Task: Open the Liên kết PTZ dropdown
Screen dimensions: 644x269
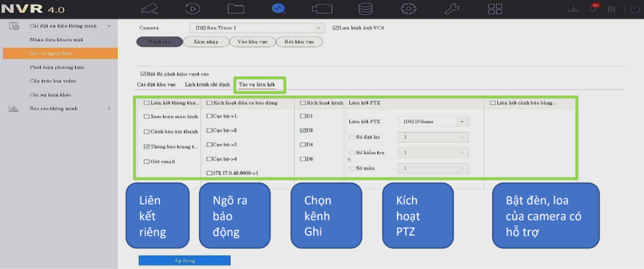Action: pos(435,122)
